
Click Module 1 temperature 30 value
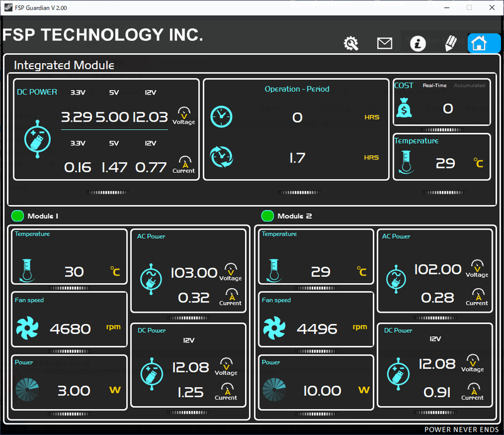click(x=74, y=272)
